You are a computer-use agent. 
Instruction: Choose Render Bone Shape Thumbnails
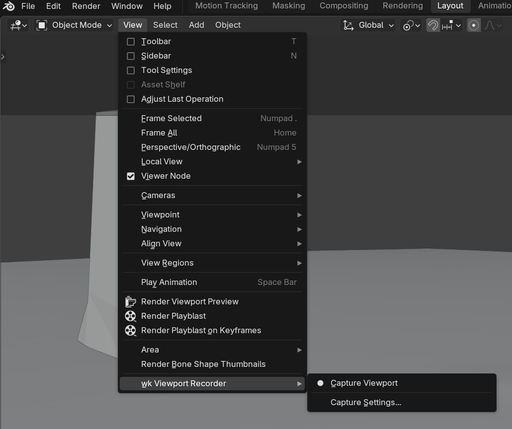(x=213, y=364)
